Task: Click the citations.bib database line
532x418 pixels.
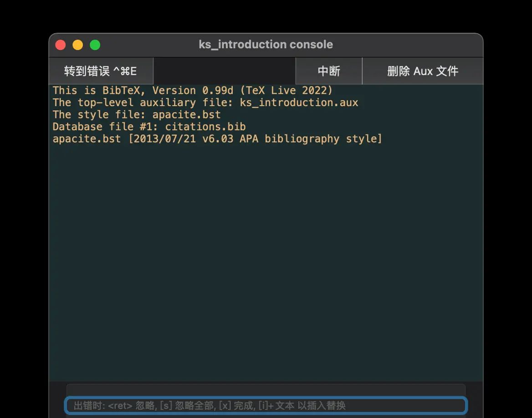Action: click(x=148, y=127)
